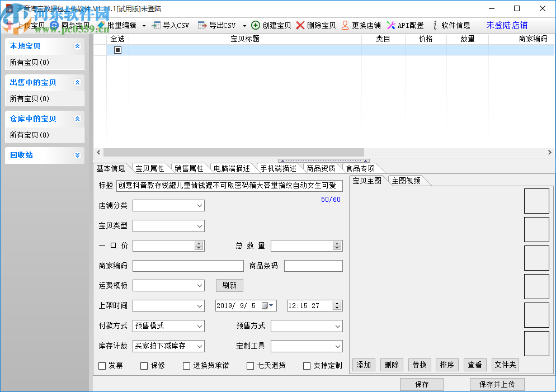The image size is (556, 392).
Task: Select 所有宝贝(0) under 本地宝贝
Action: pyautogui.click(x=30, y=63)
